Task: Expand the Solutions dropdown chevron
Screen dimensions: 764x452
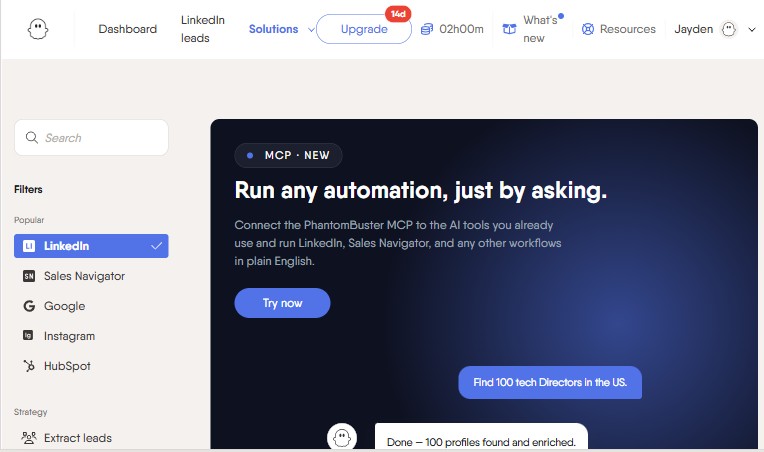Action: [x=311, y=30]
